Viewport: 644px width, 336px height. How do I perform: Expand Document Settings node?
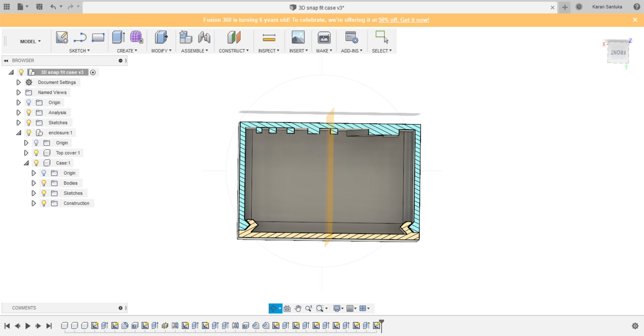[19, 82]
